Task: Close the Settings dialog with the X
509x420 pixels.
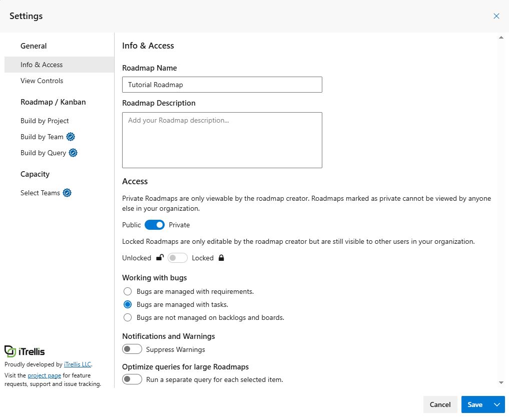Action: point(496,16)
